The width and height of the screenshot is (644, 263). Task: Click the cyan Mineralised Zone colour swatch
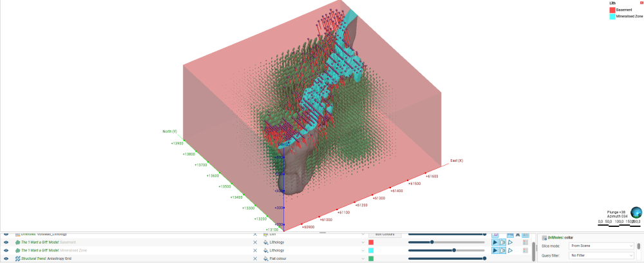[x=371, y=250]
